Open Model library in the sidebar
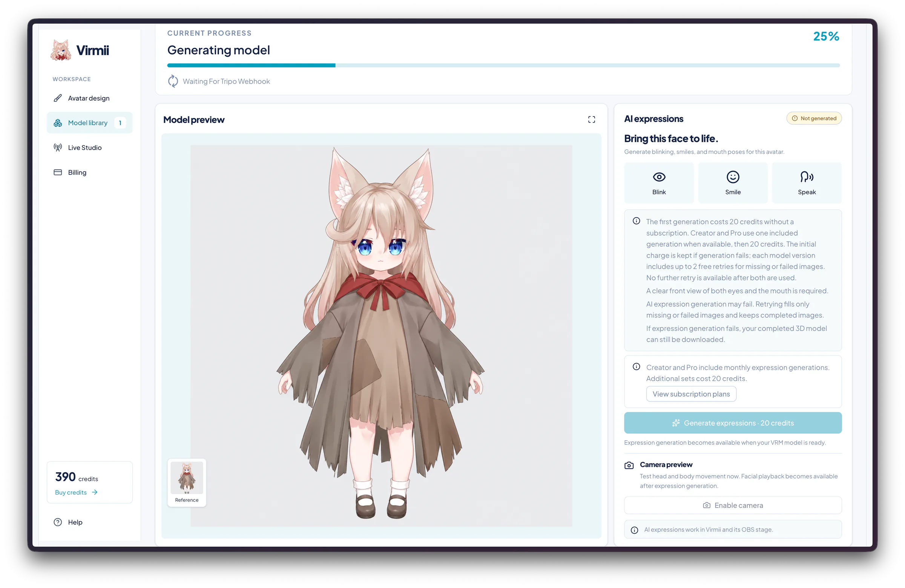Image resolution: width=905 pixels, height=588 pixels. (x=90, y=123)
